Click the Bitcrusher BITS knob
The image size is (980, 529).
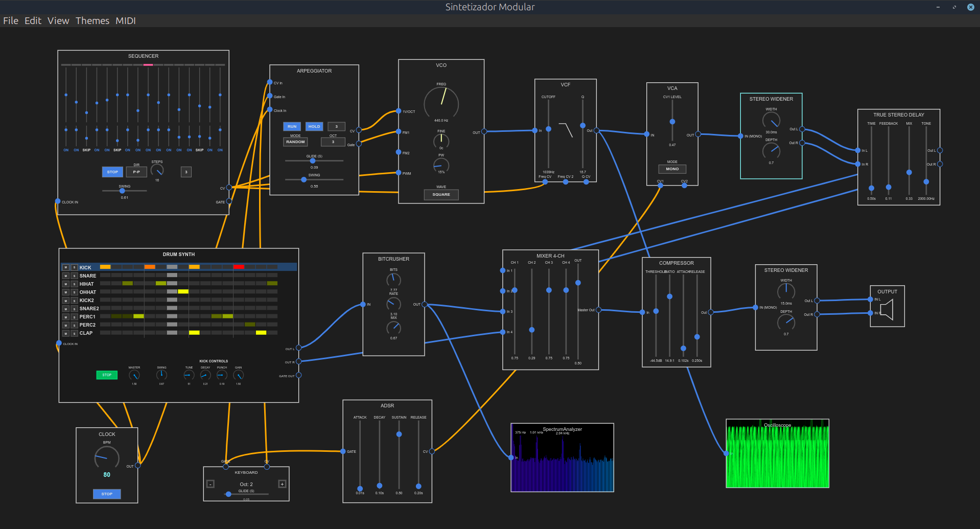pos(393,280)
